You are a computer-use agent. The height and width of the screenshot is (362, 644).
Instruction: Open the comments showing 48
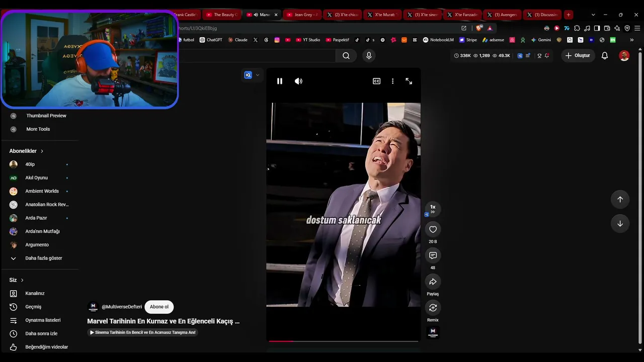coord(433,255)
